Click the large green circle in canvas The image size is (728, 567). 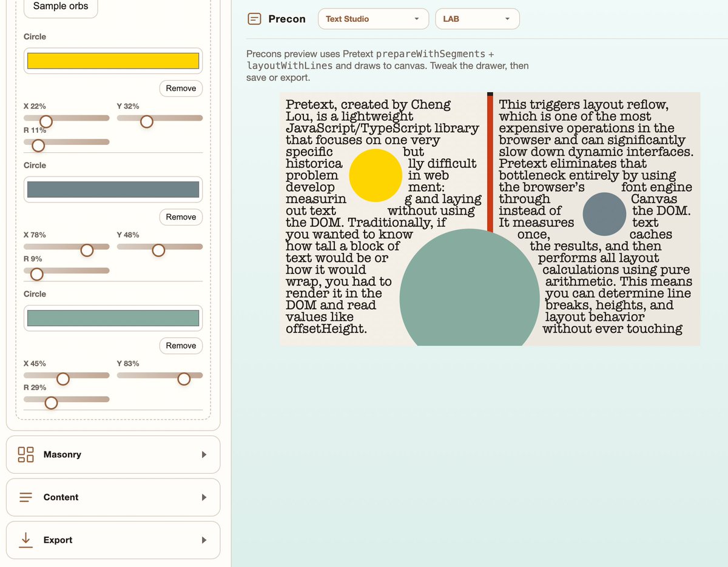pyautogui.click(x=470, y=288)
